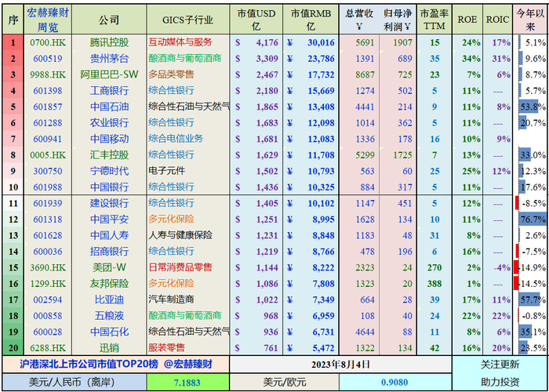
Task: Select the 多品类零售 industry cell
Action: [188, 75]
